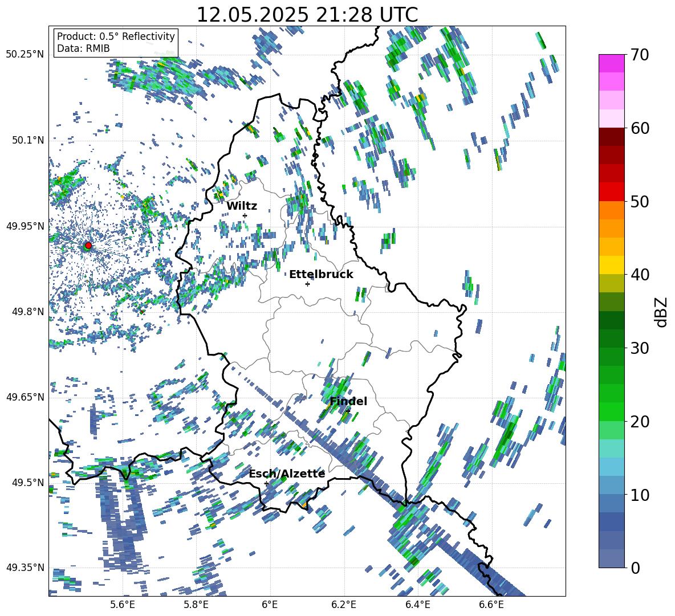Click the 6.6°E longitude label
Viewport: 675px width, 616px height.
(x=491, y=605)
